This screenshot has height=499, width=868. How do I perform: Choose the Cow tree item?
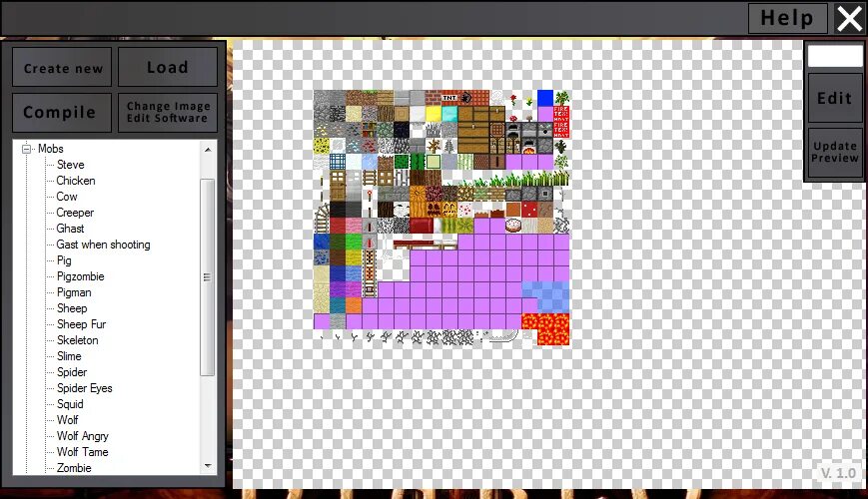tap(67, 197)
